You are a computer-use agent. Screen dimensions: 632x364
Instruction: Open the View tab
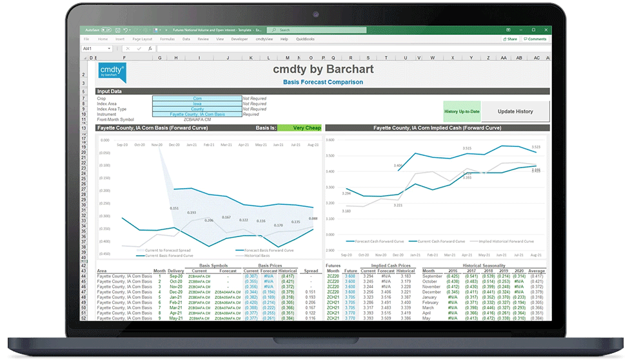(220, 39)
